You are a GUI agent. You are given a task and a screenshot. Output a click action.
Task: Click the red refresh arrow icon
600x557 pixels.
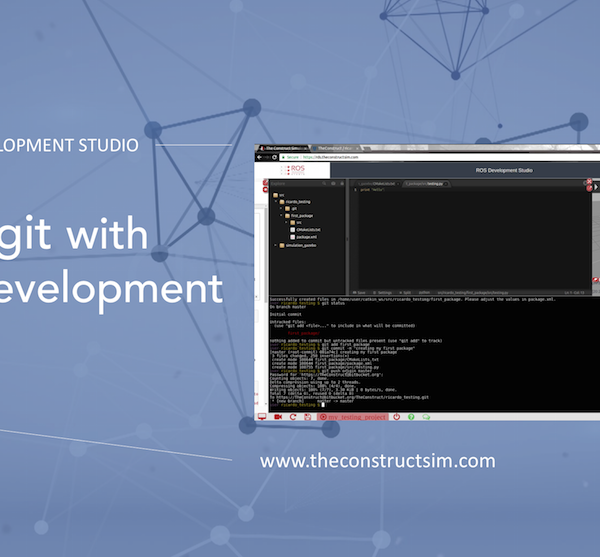coord(293,417)
